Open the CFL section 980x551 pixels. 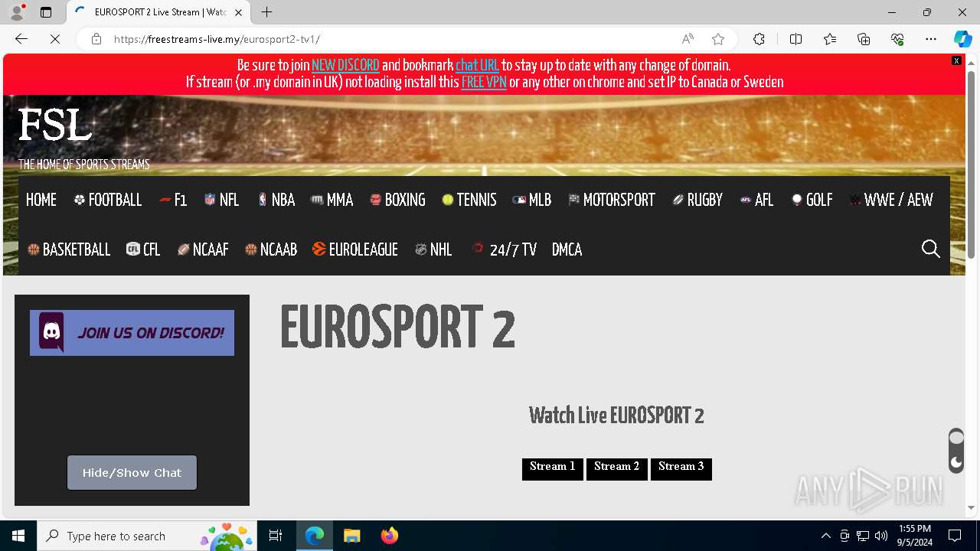[143, 250]
